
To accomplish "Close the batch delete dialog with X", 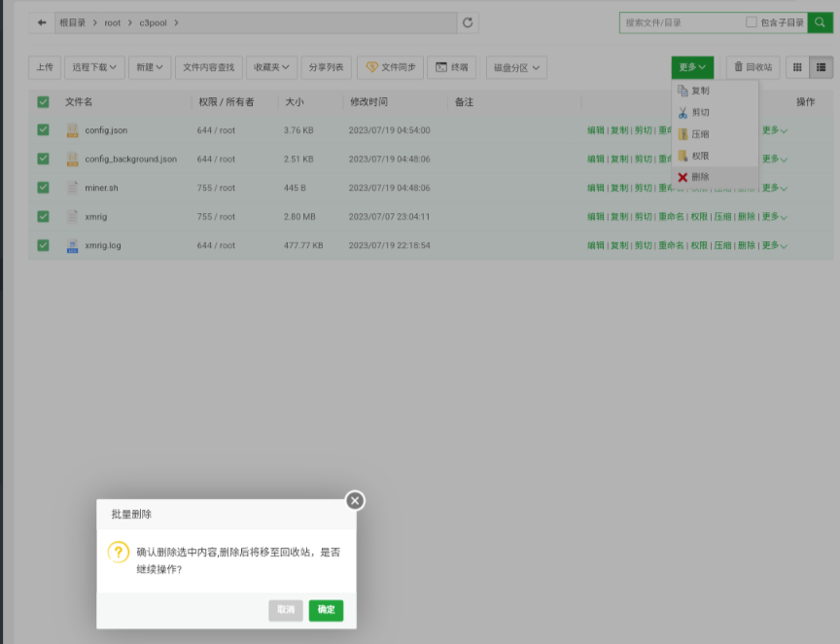I will pyautogui.click(x=355, y=500).
